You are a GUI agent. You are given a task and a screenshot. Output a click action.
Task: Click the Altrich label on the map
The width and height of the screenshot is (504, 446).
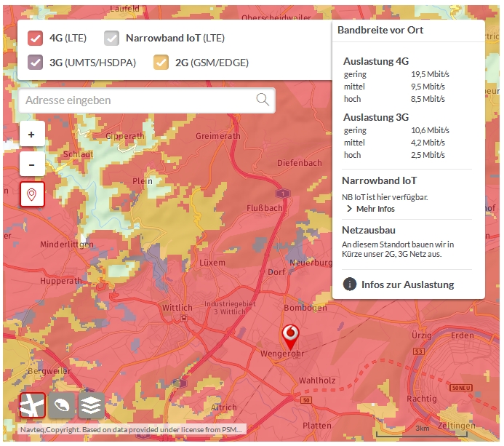pyautogui.click(x=223, y=407)
